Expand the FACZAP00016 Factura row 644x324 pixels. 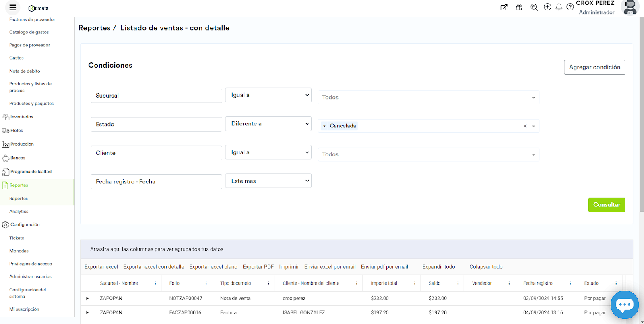coord(87,313)
